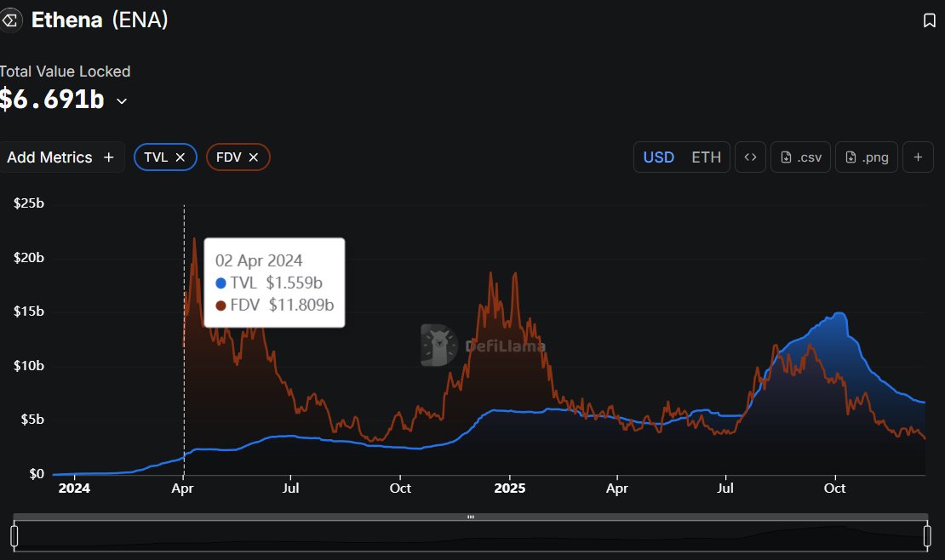Remove the TVL metric via its X icon

click(x=180, y=157)
